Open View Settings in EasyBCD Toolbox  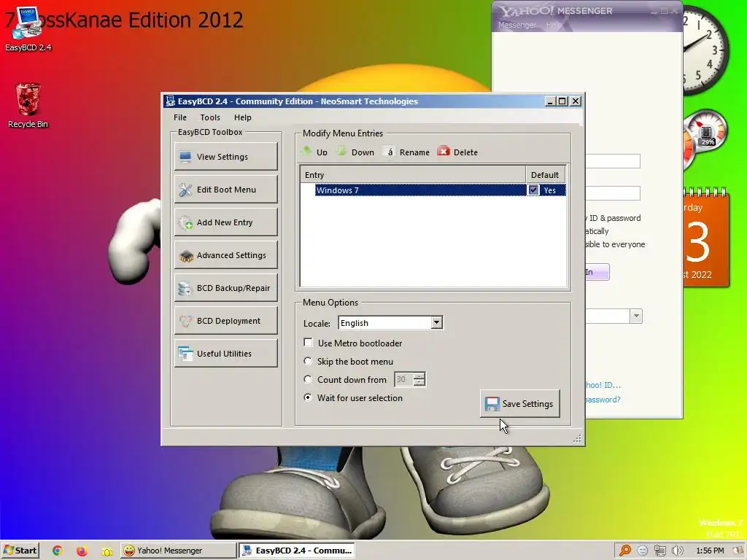(226, 157)
